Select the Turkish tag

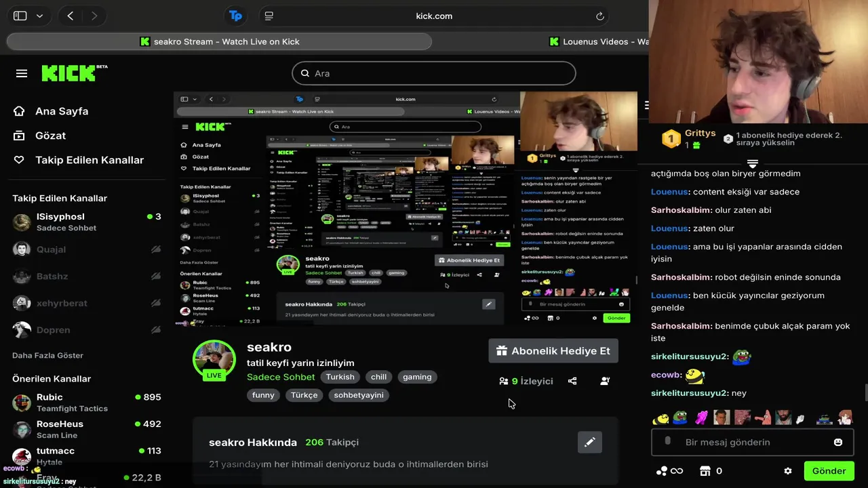340,377
